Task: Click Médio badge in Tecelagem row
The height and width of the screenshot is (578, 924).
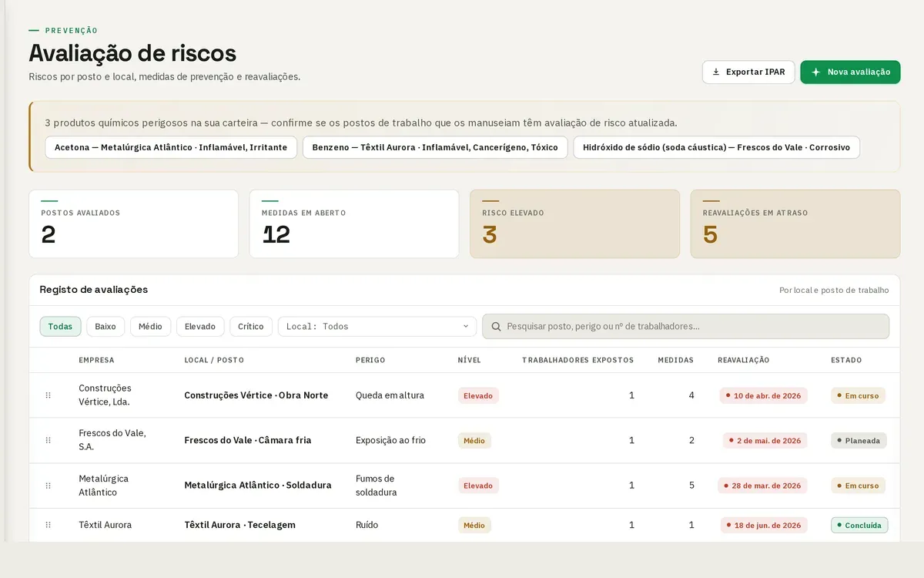Action: tap(474, 525)
